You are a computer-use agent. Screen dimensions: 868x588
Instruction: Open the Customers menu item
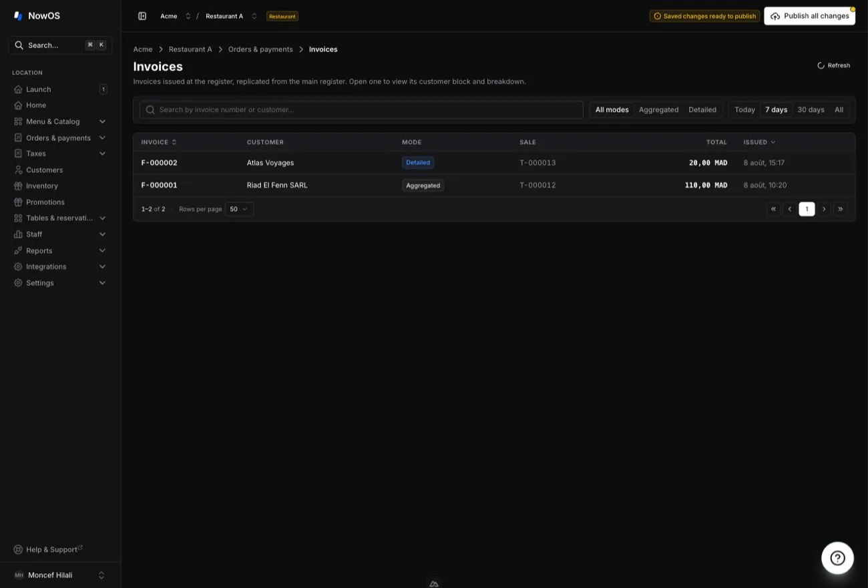[x=60, y=170]
